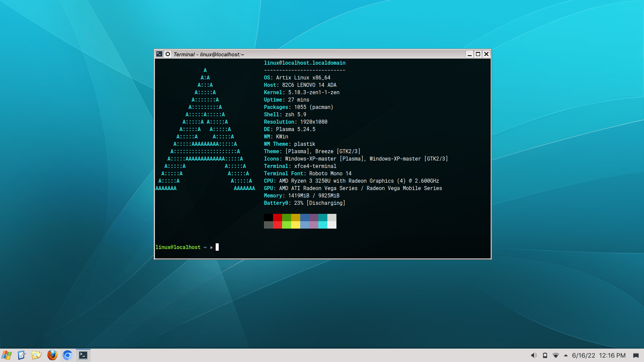Launch the notes checklist app from taskbar
The width and height of the screenshot is (644, 362).
click(x=21, y=355)
